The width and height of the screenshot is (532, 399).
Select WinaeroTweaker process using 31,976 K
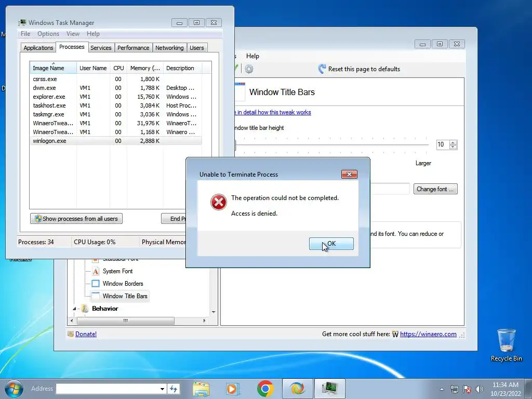pos(116,123)
